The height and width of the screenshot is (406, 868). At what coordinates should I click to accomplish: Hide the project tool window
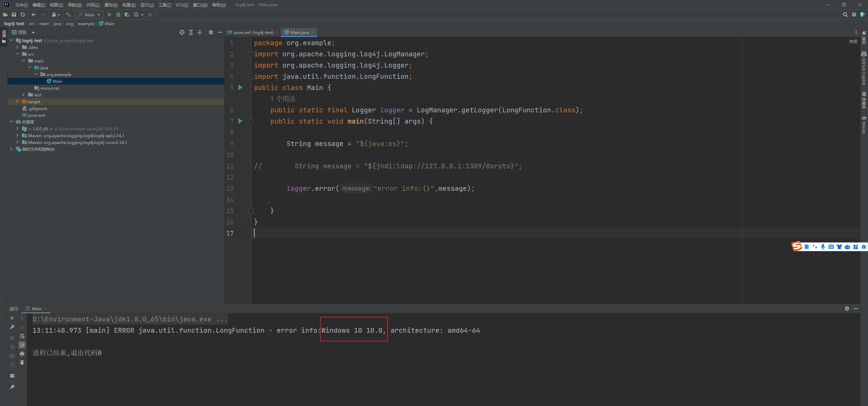(x=220, y=32)
